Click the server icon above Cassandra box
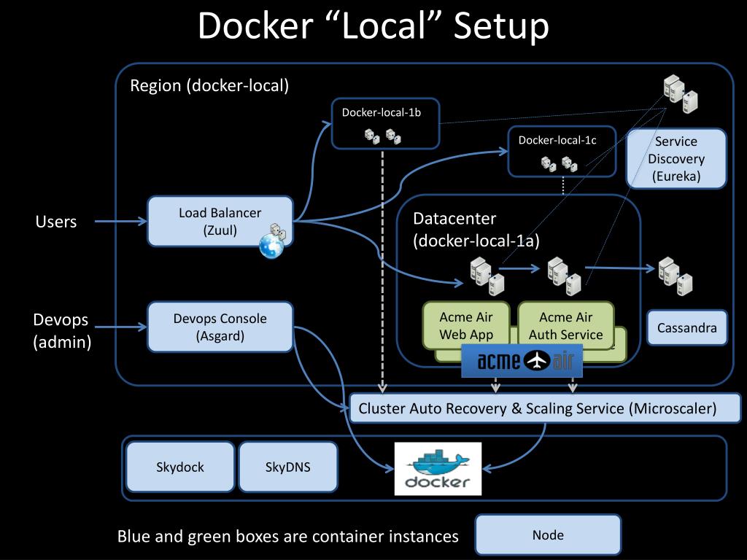 pyautogui.click(x=675, y=276)
